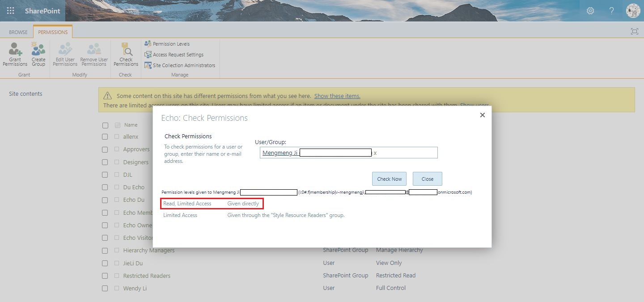This screenshot has height=302, width=644.
Task: Select Remove User Permissions
Action: click(93, 54)
